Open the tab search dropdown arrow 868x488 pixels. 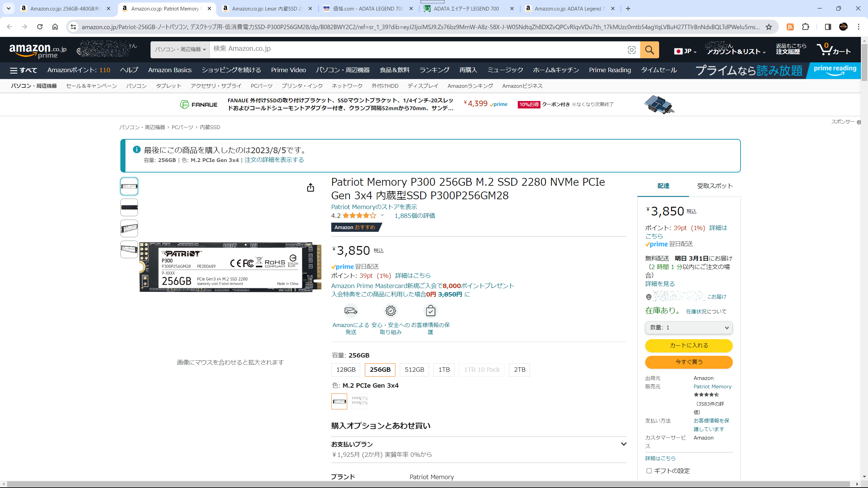tap(8, 8)
